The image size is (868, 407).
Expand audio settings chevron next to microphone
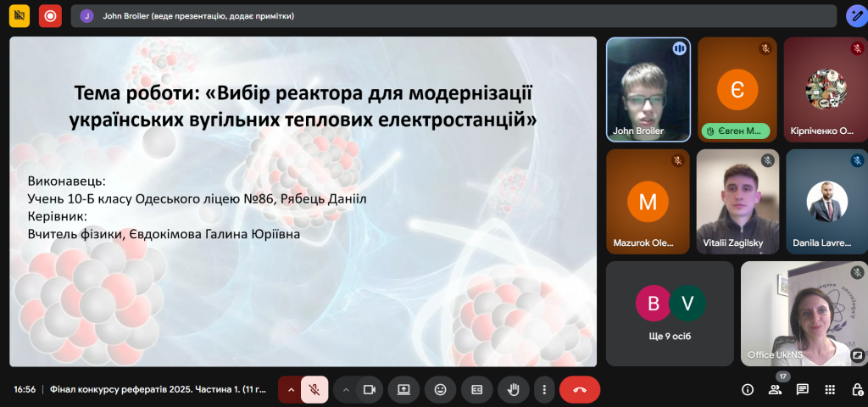291,389
